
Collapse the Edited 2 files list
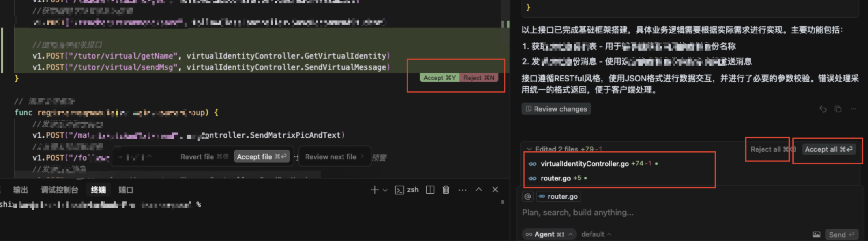click(x=529, y=149)
